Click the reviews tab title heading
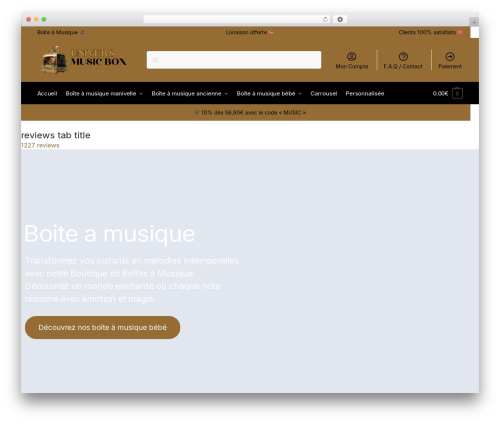The width and height of the screenshot is (500, 423). click(56, 135)
